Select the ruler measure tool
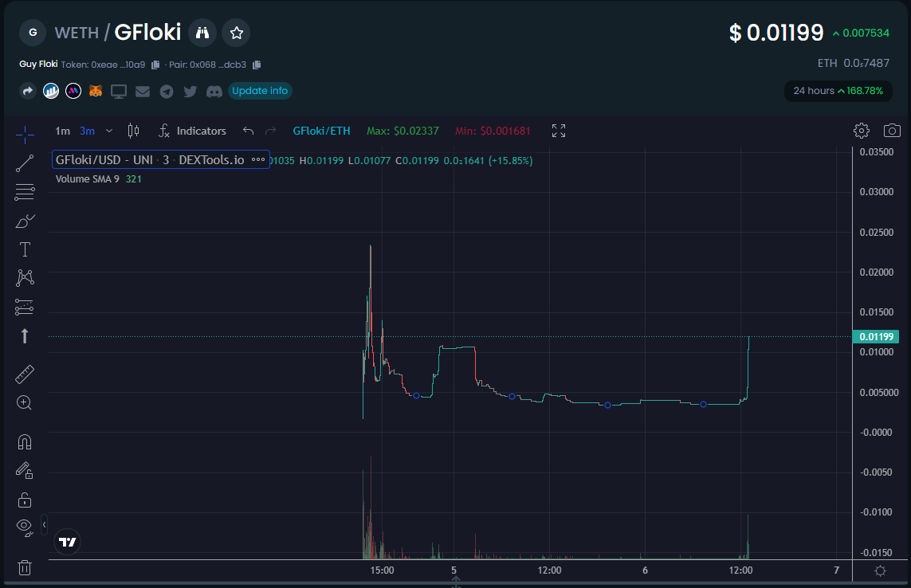This screenshot has height=588, width=911. (25, 374)
